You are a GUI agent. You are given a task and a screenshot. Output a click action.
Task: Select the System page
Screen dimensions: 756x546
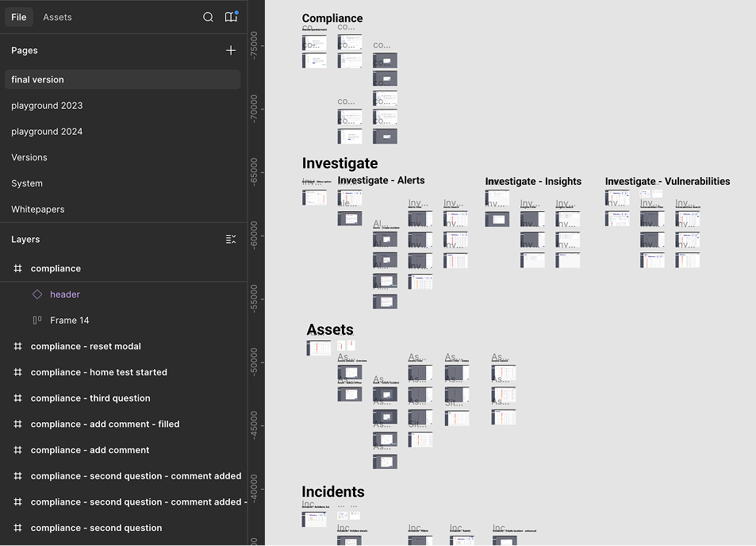click(25, 183)
